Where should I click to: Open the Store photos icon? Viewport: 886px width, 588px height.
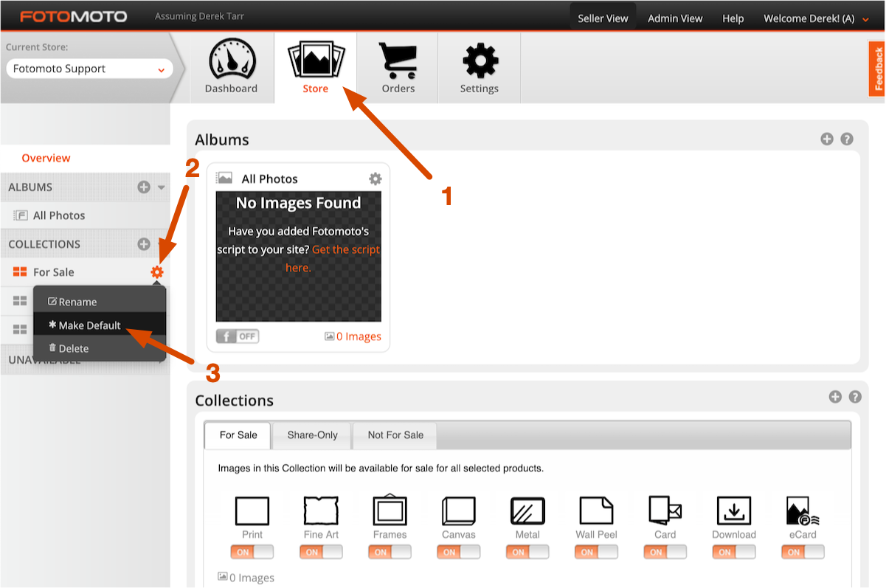click(316, 58)
